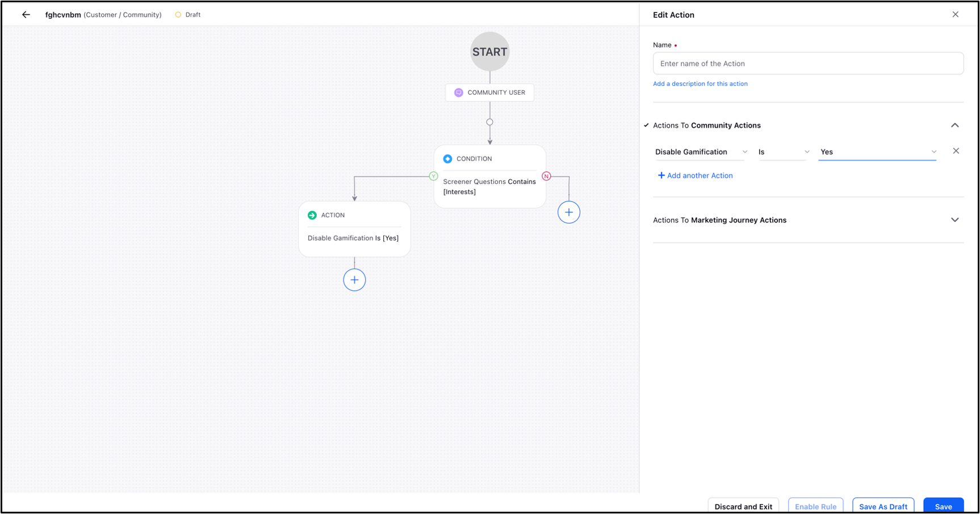The height and width of the screenshot is (514, 980).
Task: Click the Actions To Marketing Journey Actions heading
Action: point(719,220)
